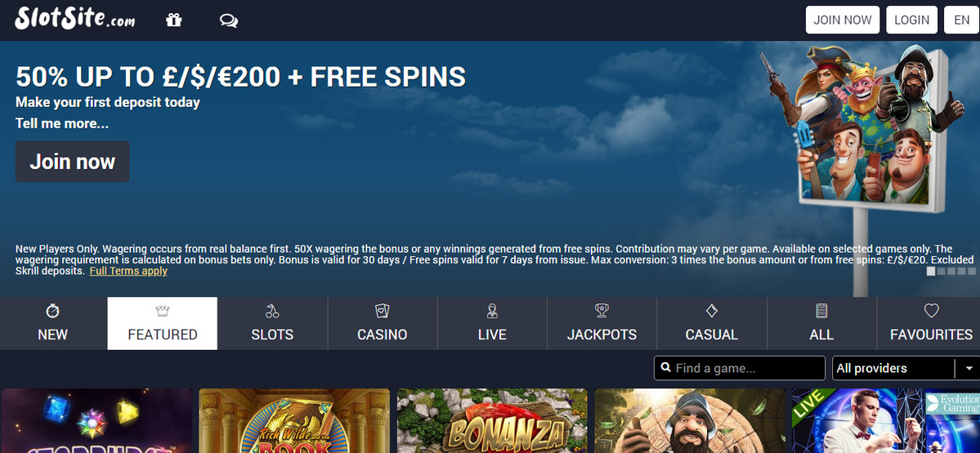980x453 pixels.
Task: Select the NEW stopwatch category
Action: 53,324
